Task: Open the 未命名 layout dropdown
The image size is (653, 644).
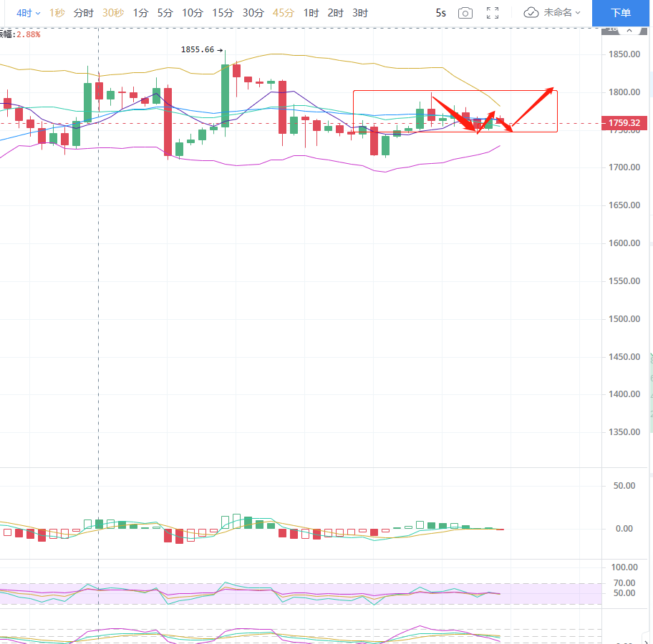Action: click(562, 13)
